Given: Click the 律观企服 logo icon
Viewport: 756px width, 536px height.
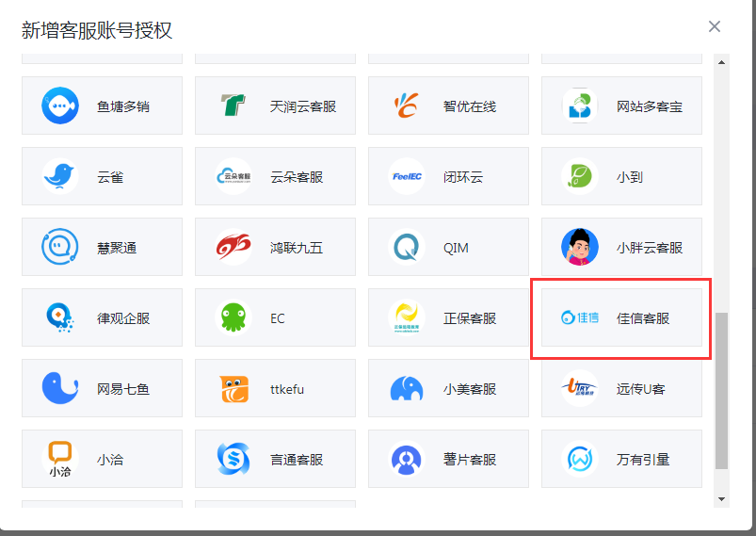Looking at the screenshot, I should click(60, 317).
